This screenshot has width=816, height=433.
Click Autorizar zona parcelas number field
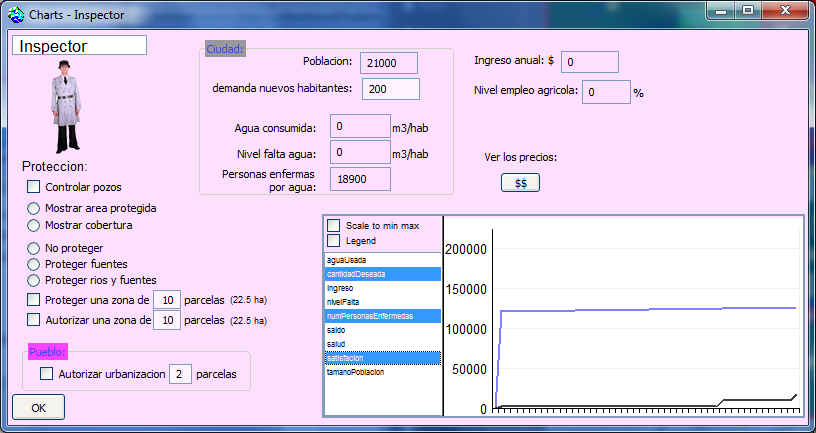pos(167,320)
